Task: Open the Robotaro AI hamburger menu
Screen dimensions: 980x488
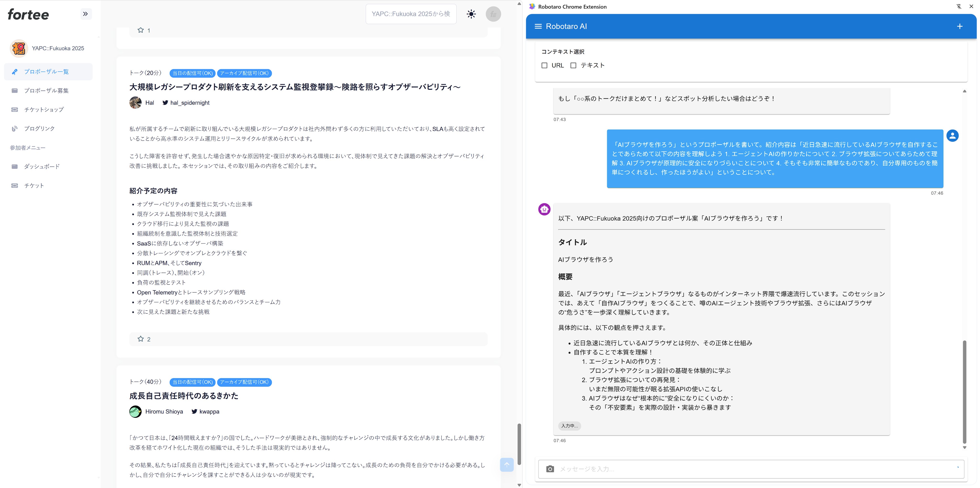Action: 538,26
